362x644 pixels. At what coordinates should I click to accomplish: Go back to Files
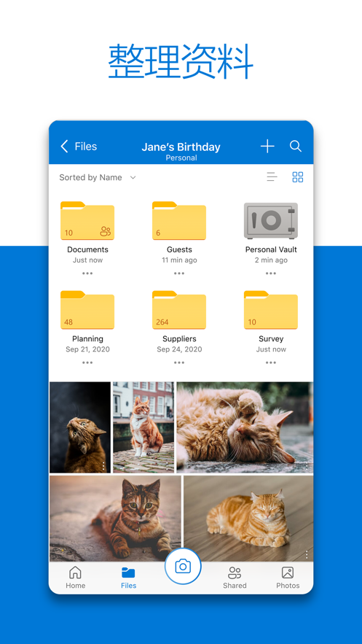click(79, 146)
